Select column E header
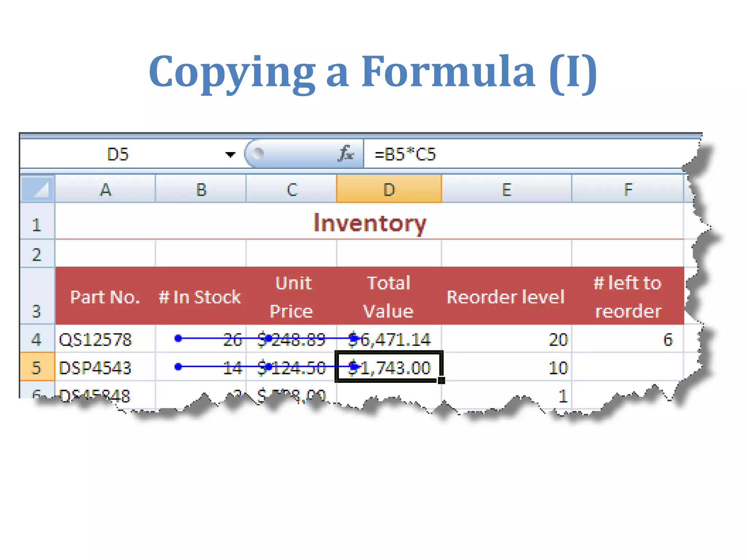747x560 pixels. [507, 189]
